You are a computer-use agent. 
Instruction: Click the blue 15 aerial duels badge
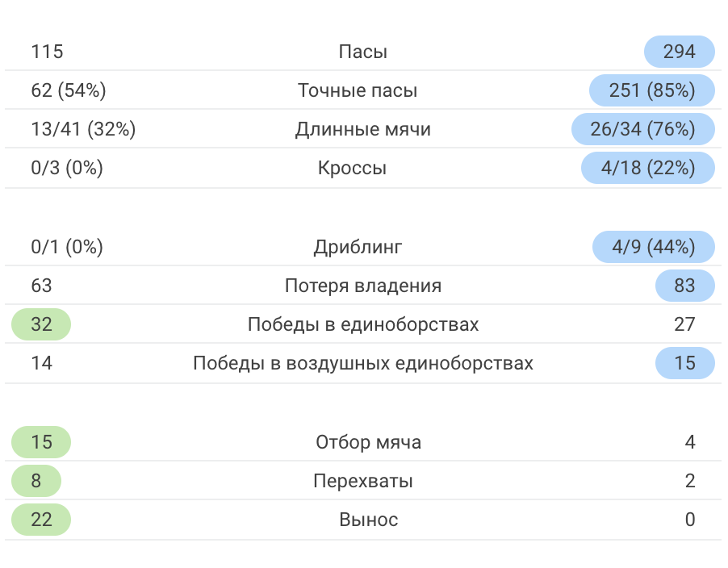click(685, 363)
